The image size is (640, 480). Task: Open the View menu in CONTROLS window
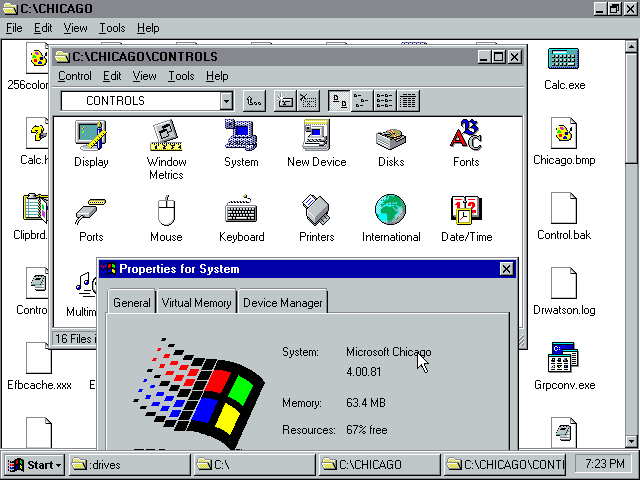[144, 76]
